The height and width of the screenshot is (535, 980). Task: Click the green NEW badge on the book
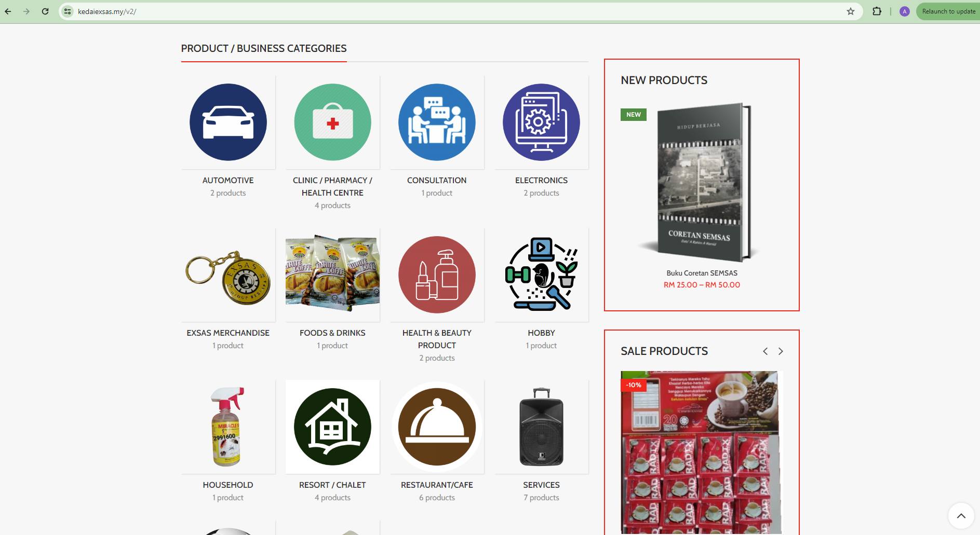[x=633, y=115]
